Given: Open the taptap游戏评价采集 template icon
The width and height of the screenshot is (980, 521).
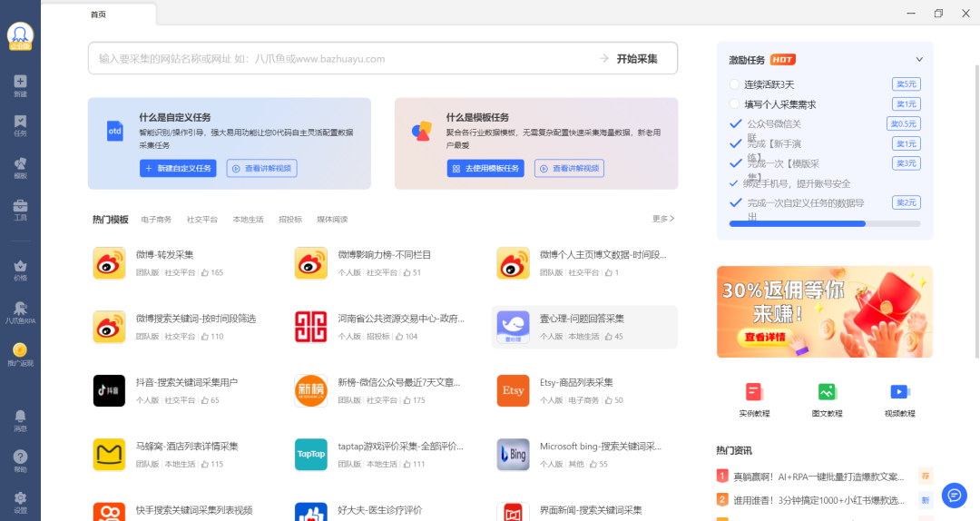Looking at the screenshot, I should pos(310,454).
